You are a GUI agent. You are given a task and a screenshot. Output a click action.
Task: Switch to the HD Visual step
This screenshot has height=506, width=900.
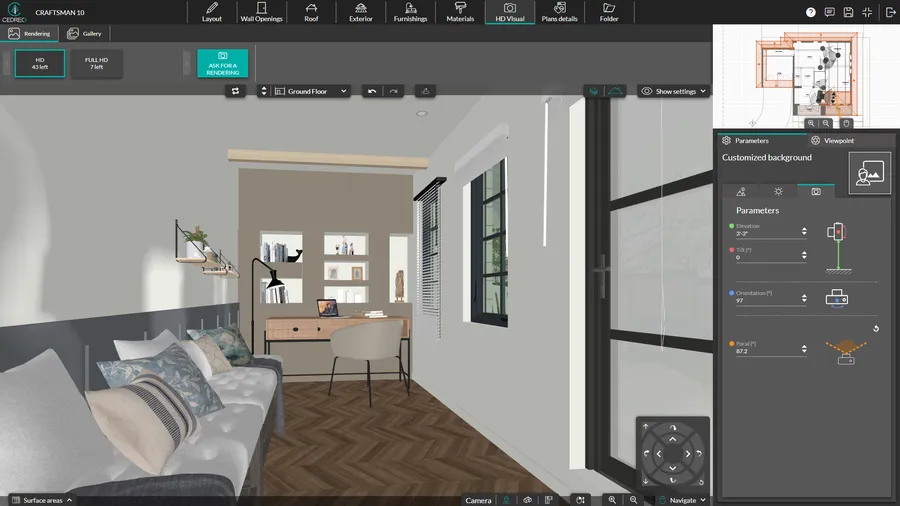pyautogui.click(x=510, y=12)
